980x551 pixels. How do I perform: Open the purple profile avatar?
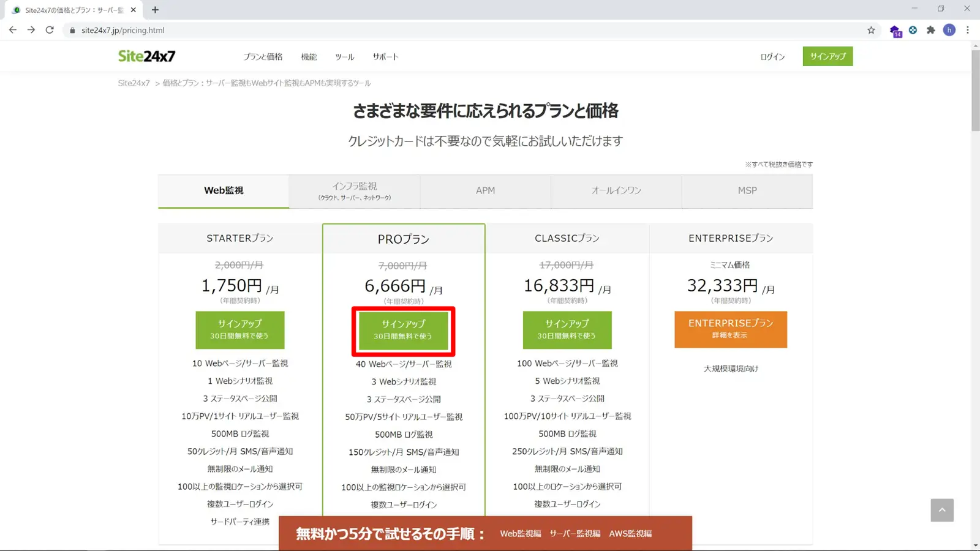click(x=949, y=30)
